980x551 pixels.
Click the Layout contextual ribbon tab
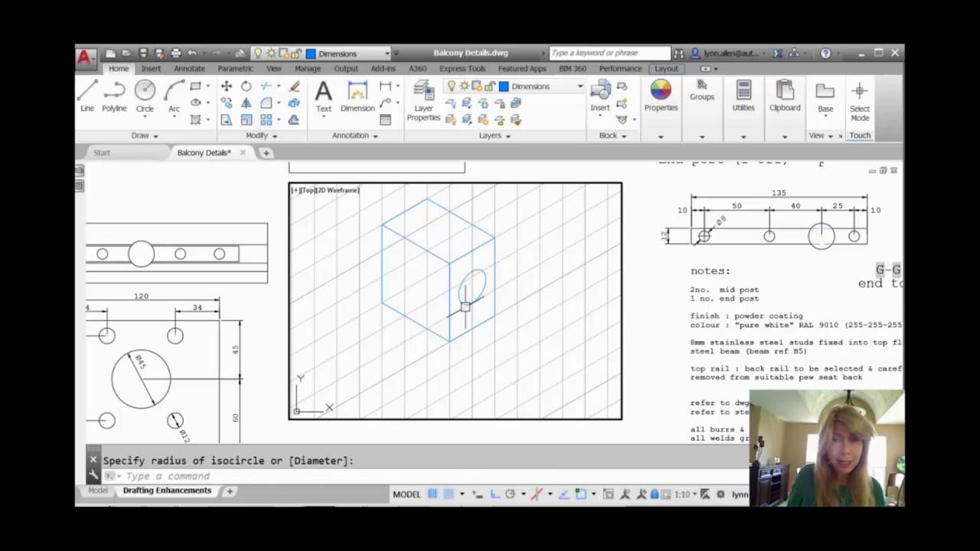tap(666, 68)
